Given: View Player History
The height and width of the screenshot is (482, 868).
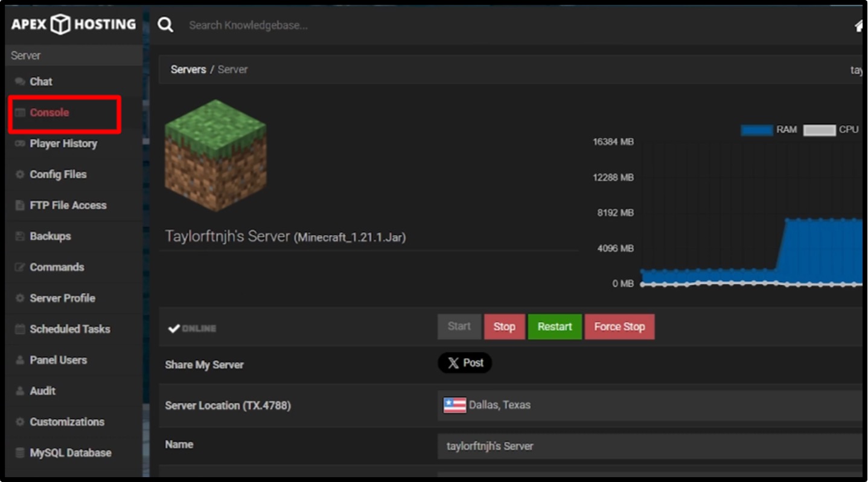Looking at the screenshot, I should click(63, 144).
